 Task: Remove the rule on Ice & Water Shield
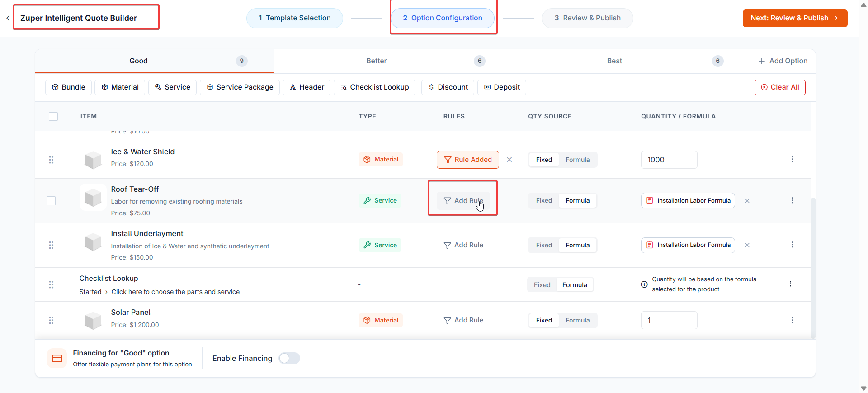[509, 160]
